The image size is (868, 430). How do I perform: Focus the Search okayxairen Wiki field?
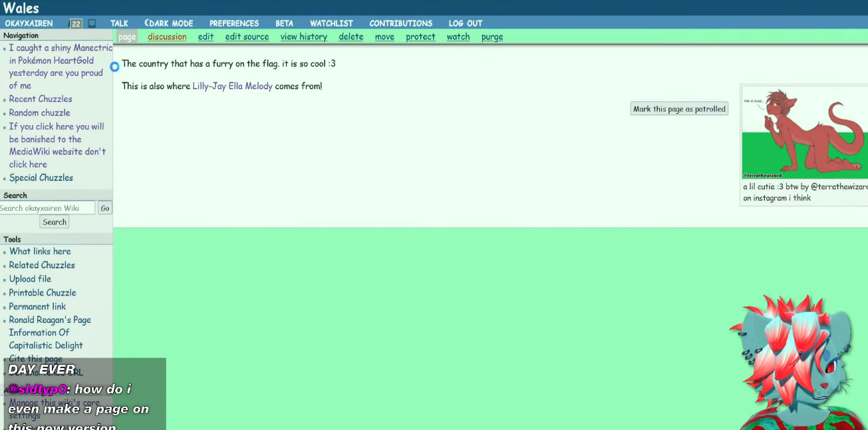click(47, 208)
